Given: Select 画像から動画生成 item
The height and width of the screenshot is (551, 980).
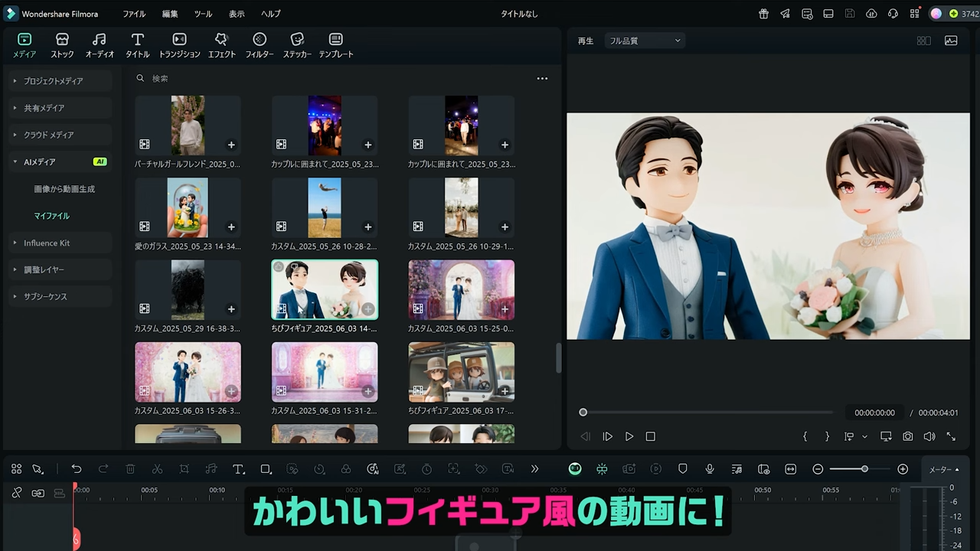Looking at the screenshot, I should (64, 189).
